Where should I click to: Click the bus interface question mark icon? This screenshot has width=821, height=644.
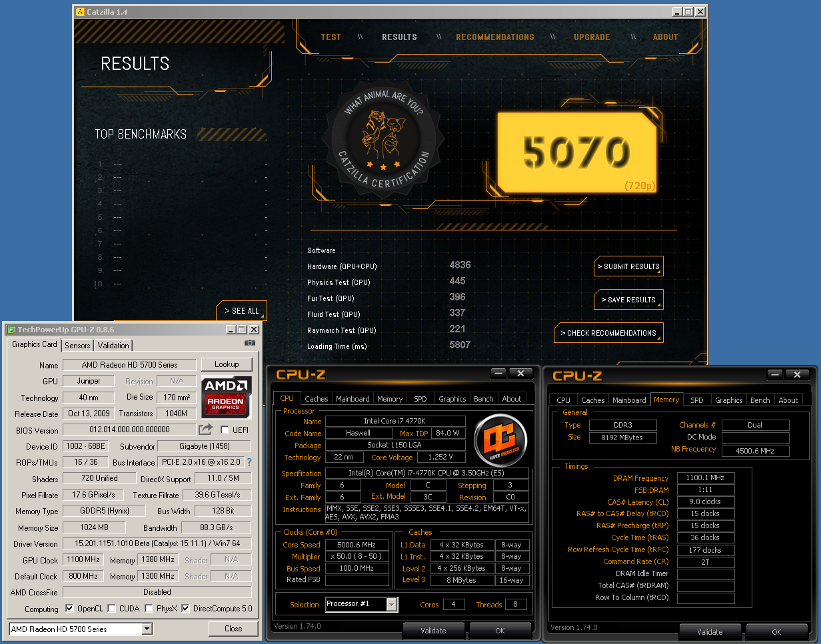pos(249,462)
